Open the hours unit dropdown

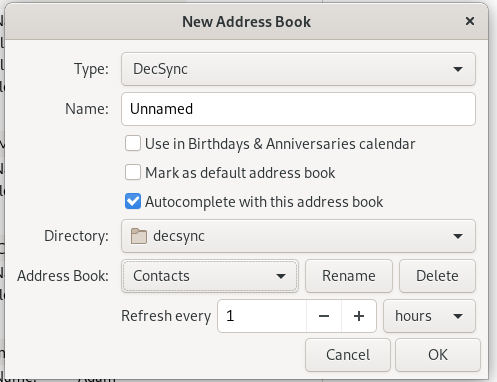[429, 316]
